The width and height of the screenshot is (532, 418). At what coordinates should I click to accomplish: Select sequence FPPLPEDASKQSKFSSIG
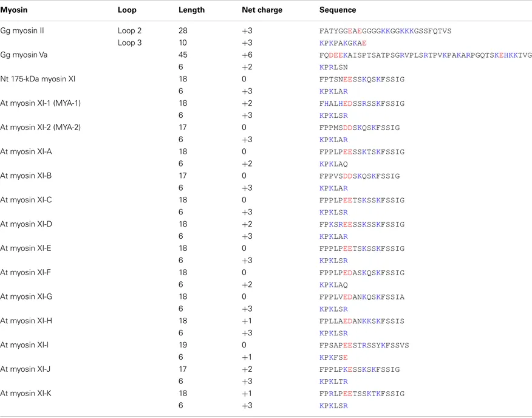[362, 273]
